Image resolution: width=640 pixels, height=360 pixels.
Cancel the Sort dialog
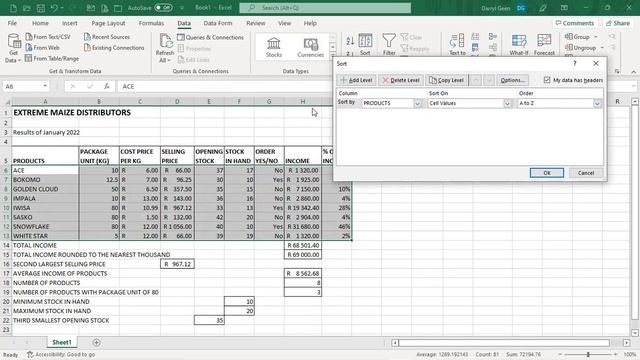pyautogui.click(x=586, y=173)
